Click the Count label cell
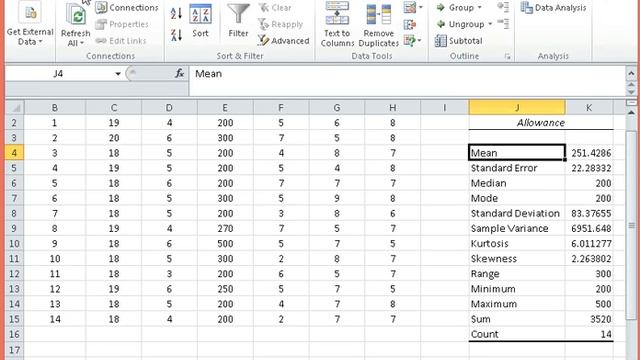This screenshot has width=640, height=360. pos(517,334)
